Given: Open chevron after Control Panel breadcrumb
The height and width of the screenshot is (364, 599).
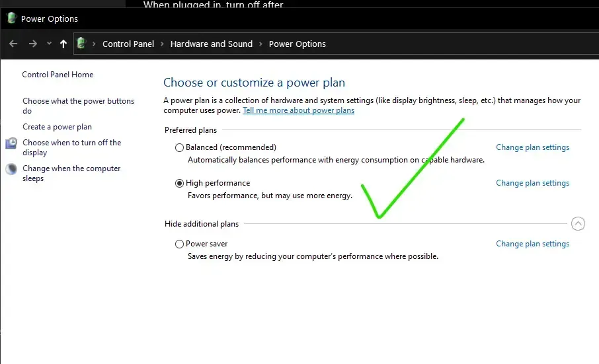Looking at the screenshot, I should (162, 44).
